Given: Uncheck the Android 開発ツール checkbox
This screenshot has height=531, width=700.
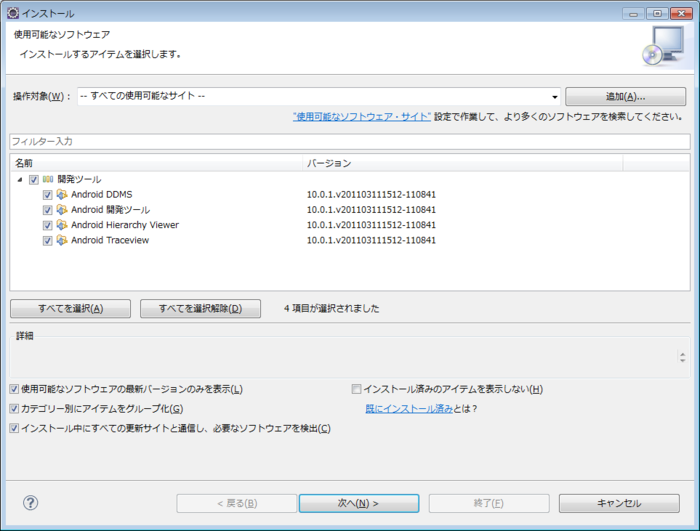Looking at the screenshot, I should (47, 210).
